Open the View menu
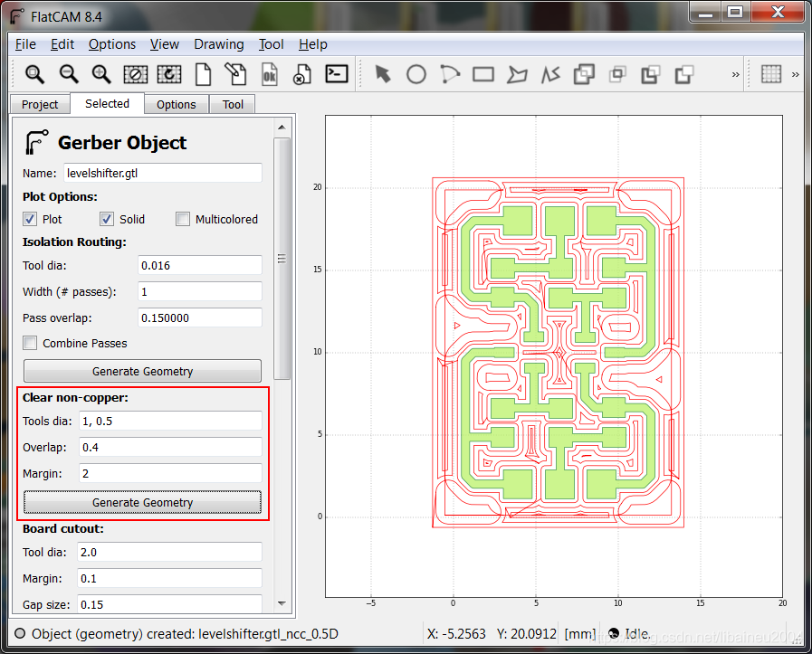The height and width of the screenshot is (654, 812). tap(164, 44)
